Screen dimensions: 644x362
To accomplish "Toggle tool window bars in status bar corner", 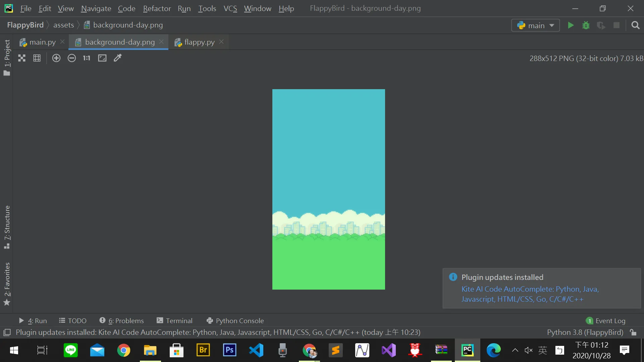I will (x=7, y=333).
